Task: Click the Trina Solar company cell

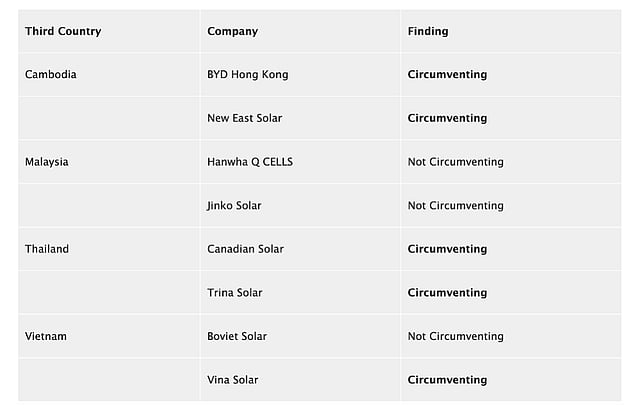Action: [235, 293]
